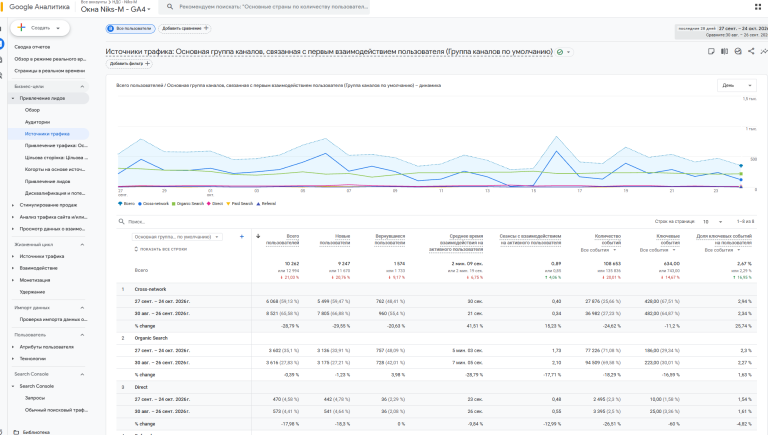Expand Технологии tree item
Screen dimensions: 768x435
(13, 359)
